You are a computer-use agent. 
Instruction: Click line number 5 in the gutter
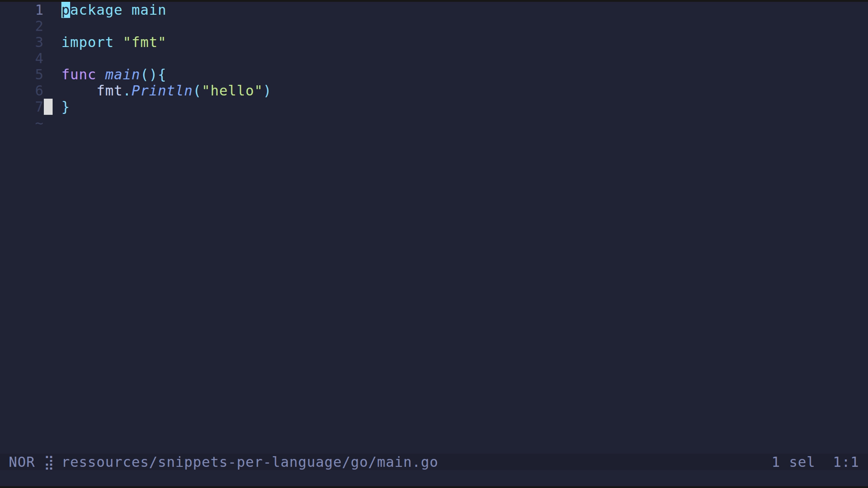pyautogui.click(x=39, y=75)
